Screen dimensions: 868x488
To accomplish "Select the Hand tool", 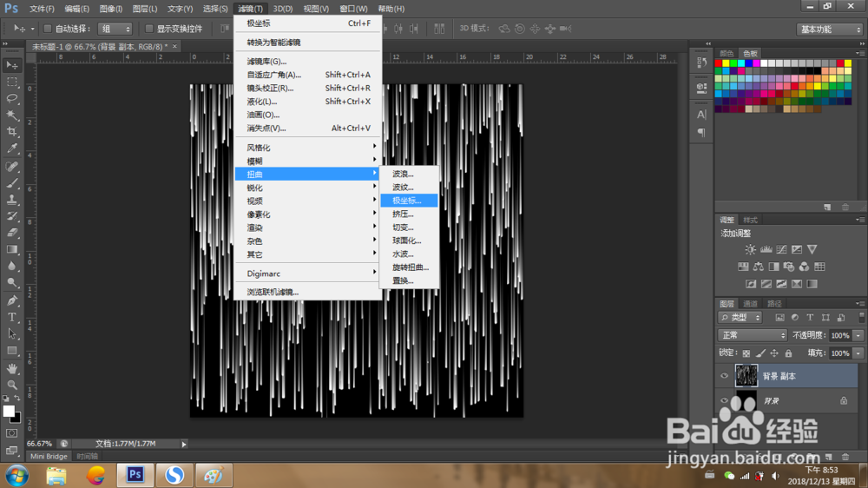I will (11, 368).
